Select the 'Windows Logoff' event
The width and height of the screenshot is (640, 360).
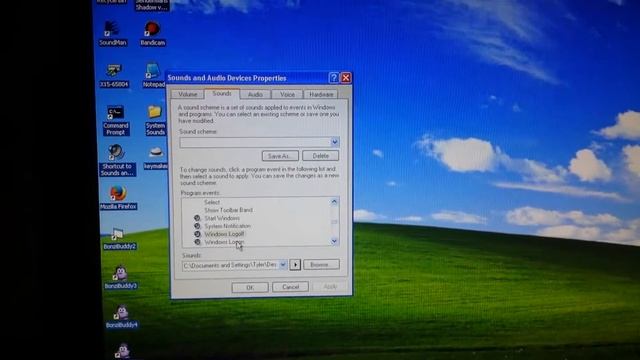pos(224,234)
